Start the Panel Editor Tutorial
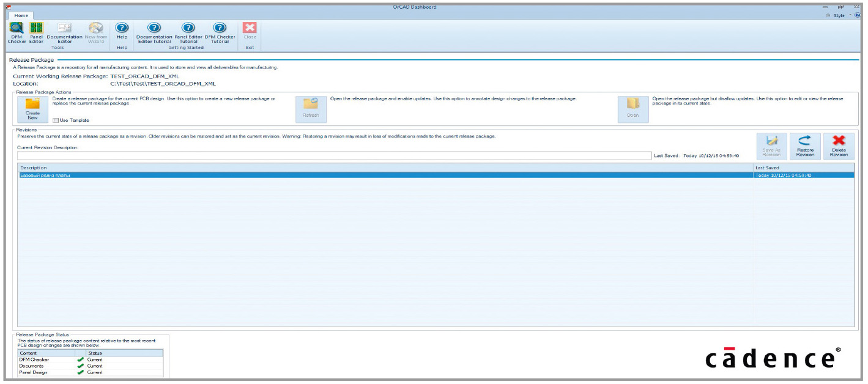 [188, 32]
